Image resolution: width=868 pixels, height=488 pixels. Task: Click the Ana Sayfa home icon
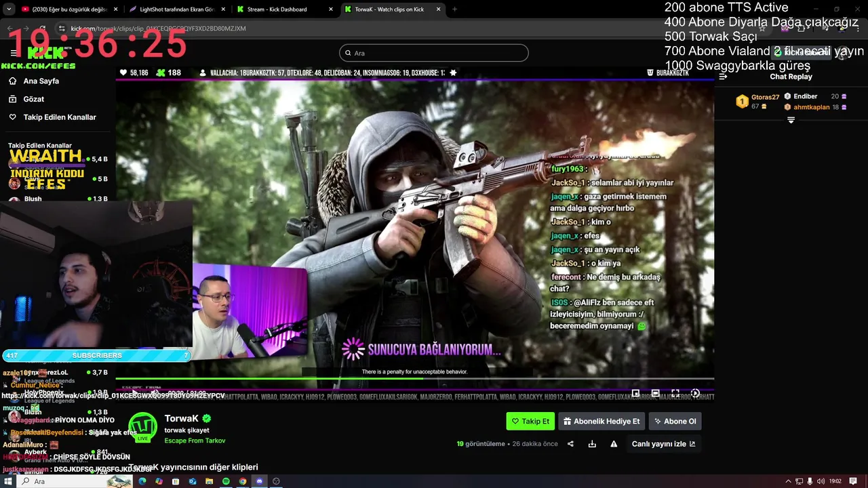tap(12, 81)
